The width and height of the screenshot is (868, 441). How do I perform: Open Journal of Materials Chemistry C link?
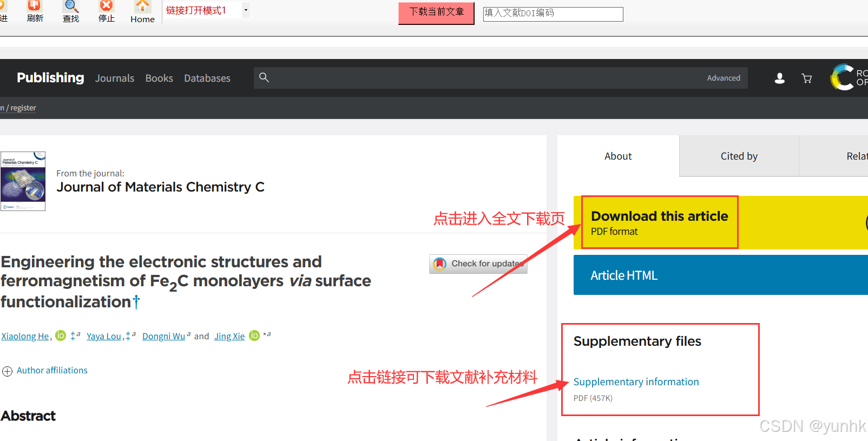tap(161, 187)
